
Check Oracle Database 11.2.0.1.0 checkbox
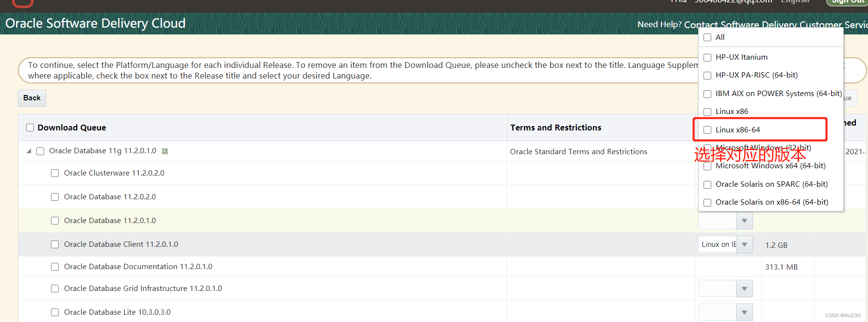pos(55,221)
